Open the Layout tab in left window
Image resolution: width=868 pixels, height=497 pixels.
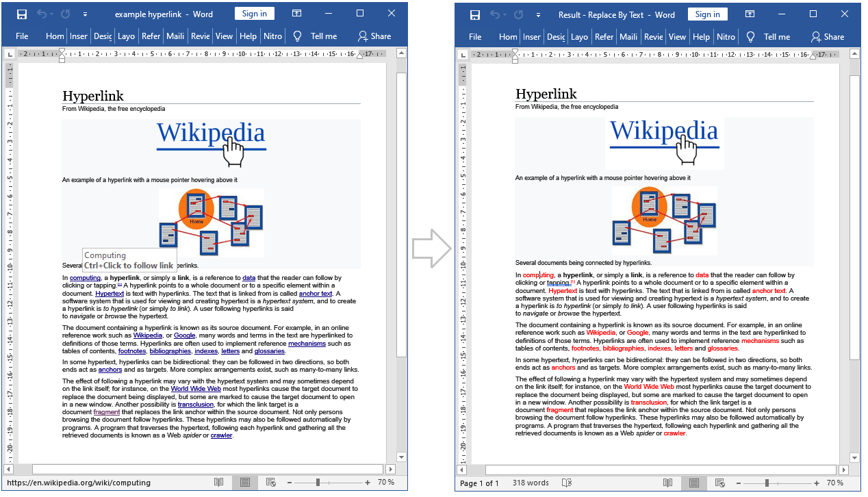tap(126, 36)
